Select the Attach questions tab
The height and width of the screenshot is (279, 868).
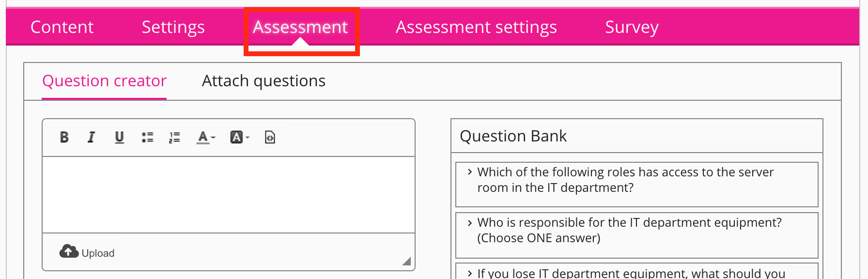click(263, 81)
